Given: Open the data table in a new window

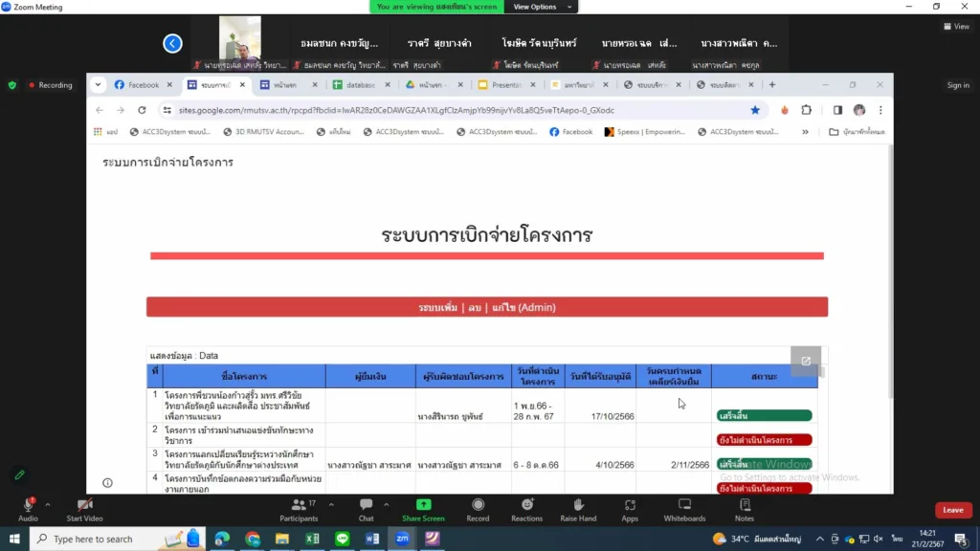Looking at the screenshot, I should (x=806, y=361).
